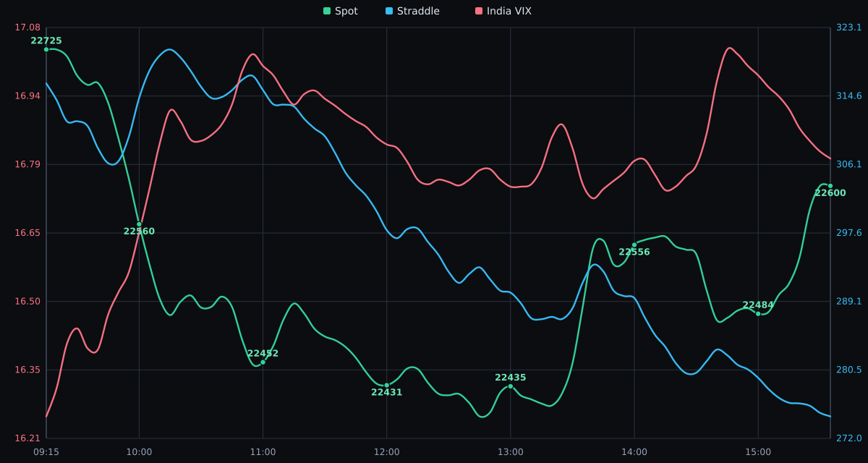
Task: Click the 16.79 VIX axis value
Action: click(x=27, y=164)
